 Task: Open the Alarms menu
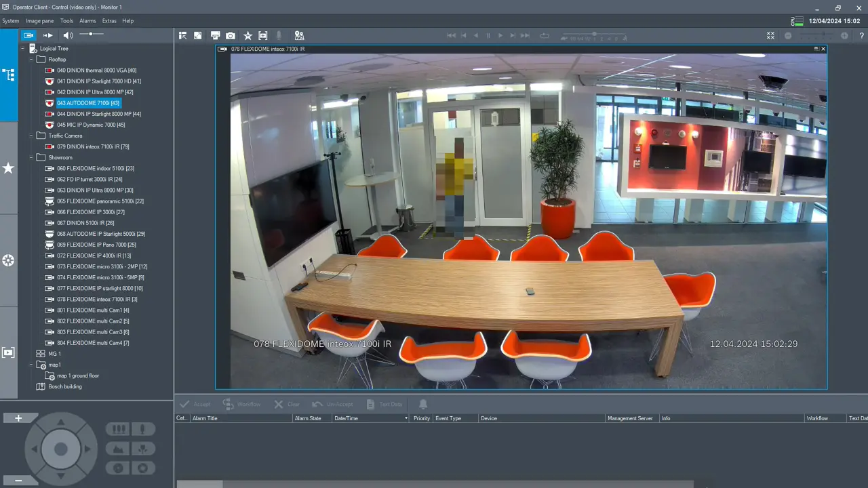(87, 20)
